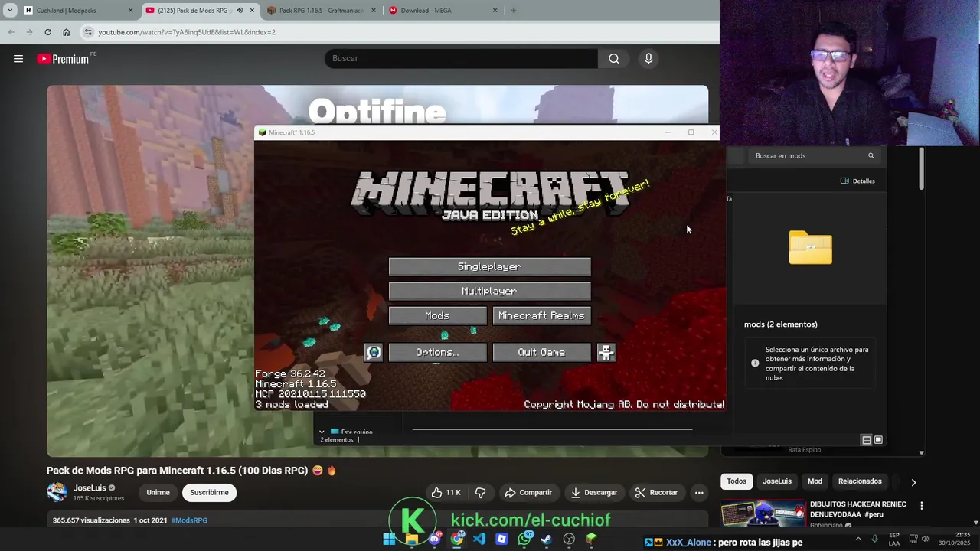Click #ModsRPG hashtag link

coord(189,520)
